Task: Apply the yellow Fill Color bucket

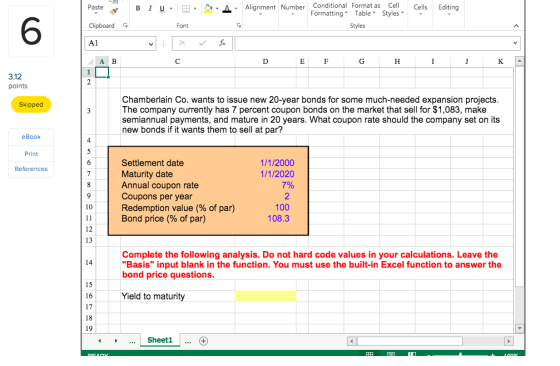Action: [x=208, y=8]
